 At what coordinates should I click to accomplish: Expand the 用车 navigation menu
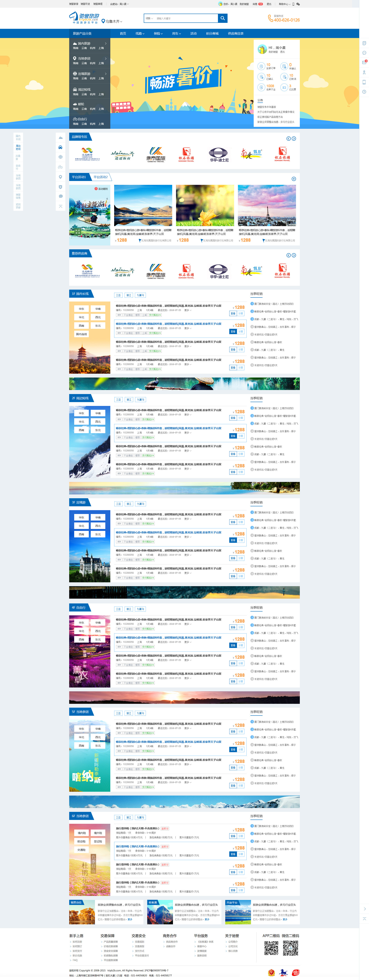click(176, 33)
